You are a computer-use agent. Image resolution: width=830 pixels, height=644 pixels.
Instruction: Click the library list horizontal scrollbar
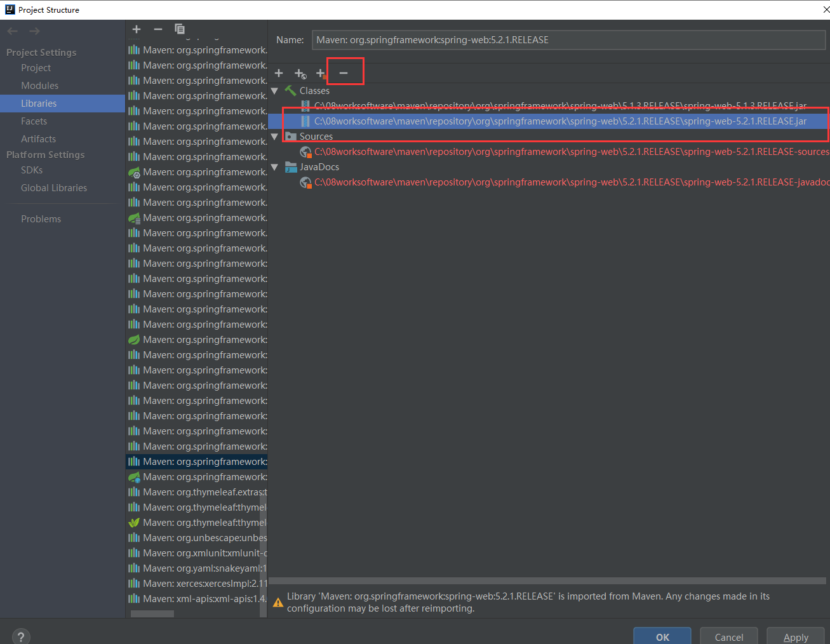click(x=152, y=614)
